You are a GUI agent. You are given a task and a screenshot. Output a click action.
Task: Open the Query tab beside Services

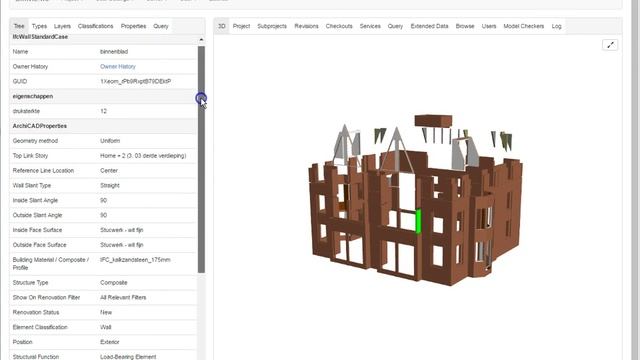395,26
